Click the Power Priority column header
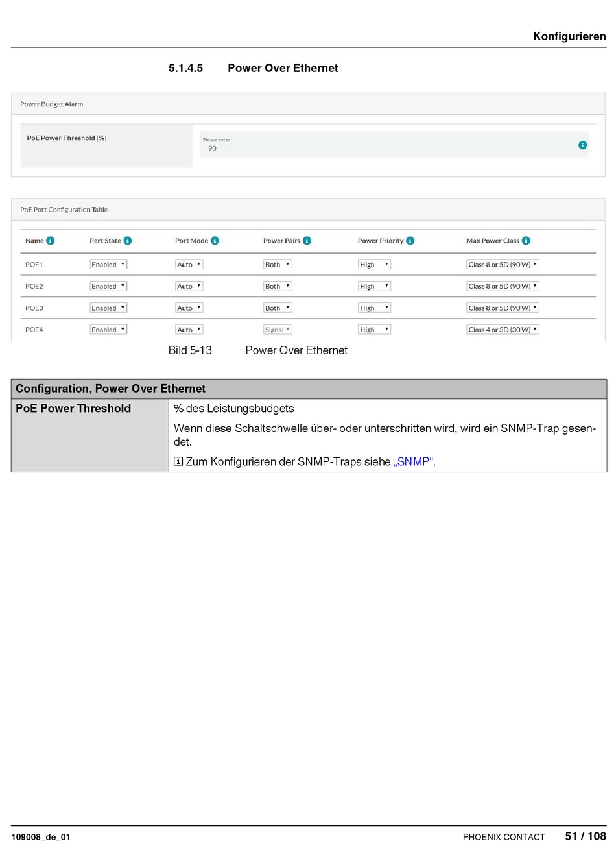 tap(381, 241)
